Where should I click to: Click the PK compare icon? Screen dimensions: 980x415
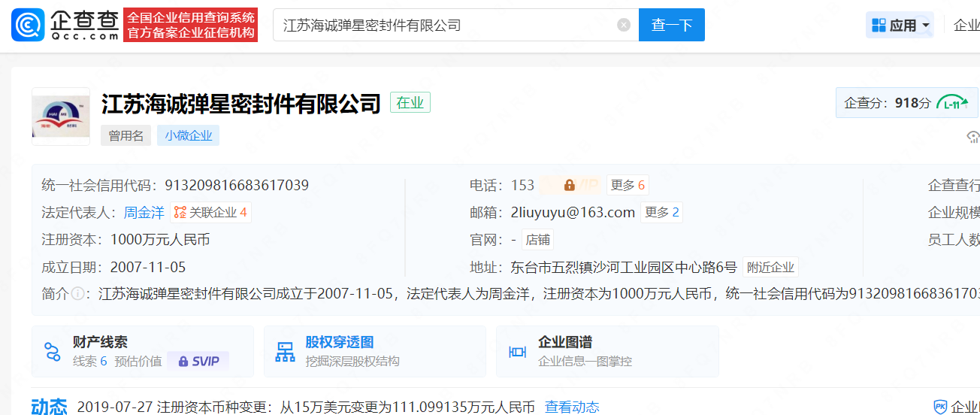(x=940, y=407)
